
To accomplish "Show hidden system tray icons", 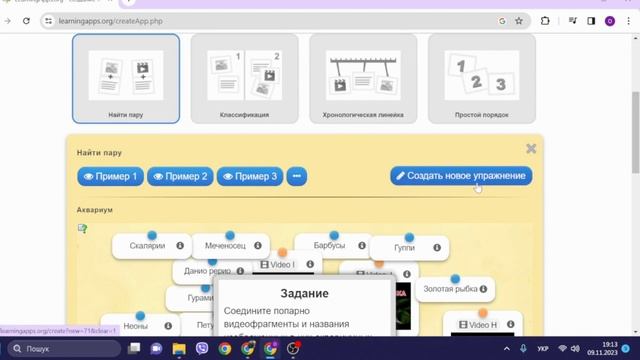I will pos(507,349).
